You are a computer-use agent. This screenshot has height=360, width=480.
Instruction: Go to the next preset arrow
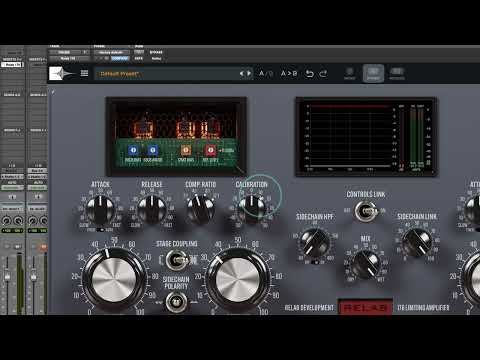[249, 73]
